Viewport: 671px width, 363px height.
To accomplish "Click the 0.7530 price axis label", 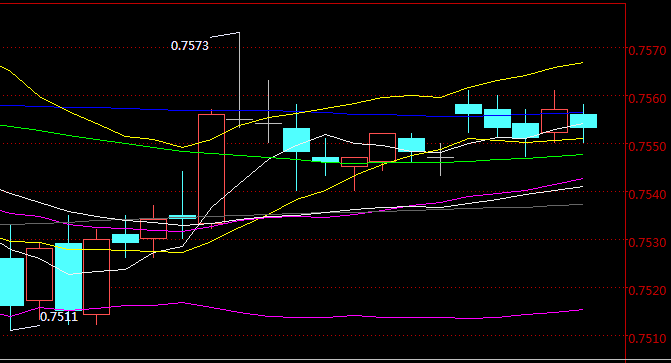I will (647, 242).
